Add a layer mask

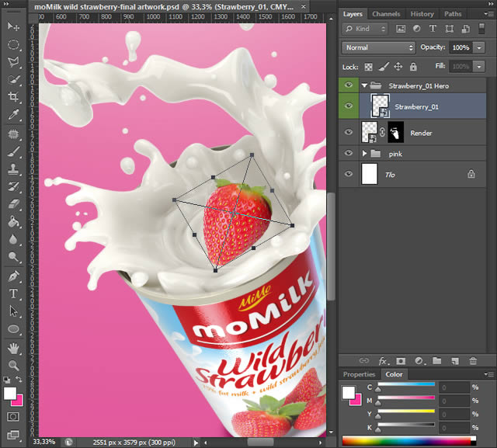pyautogui.click(x=401, y=361)
